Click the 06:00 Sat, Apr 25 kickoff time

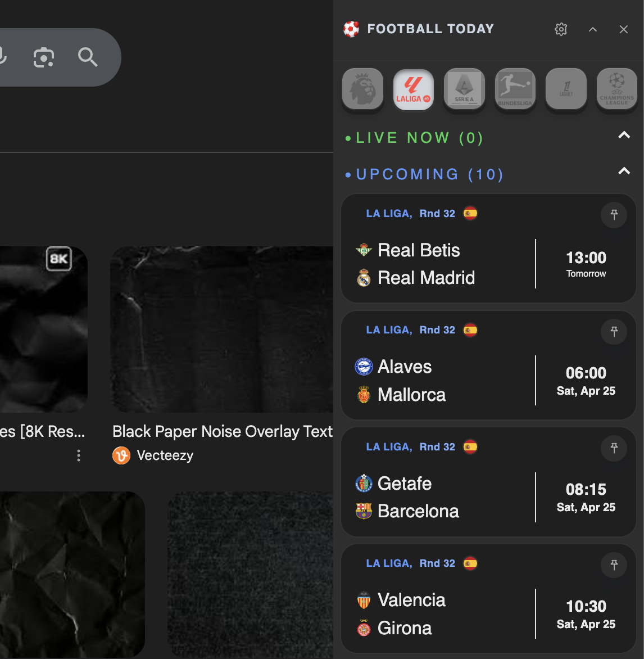click(586, 381)
